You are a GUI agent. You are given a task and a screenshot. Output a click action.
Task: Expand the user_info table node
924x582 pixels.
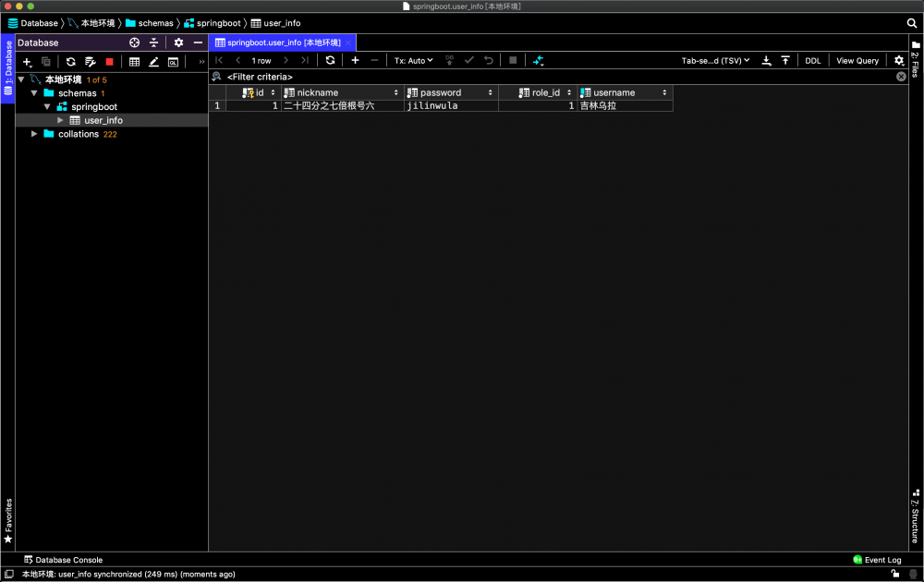[60, 120]
